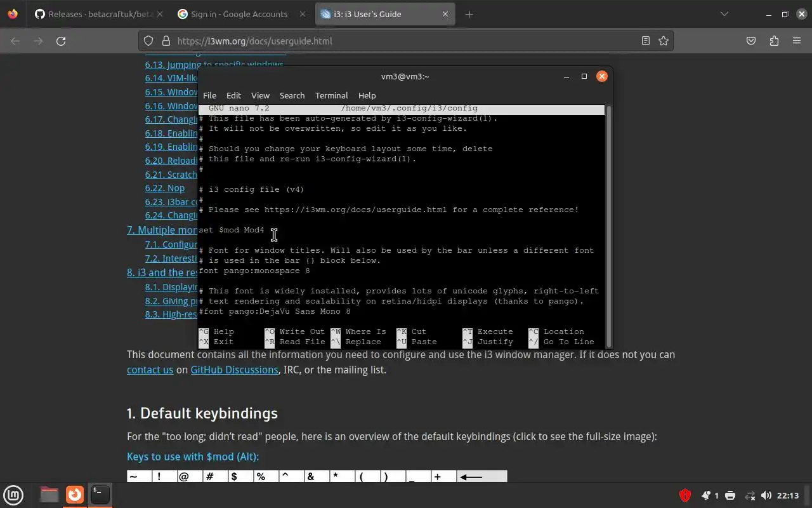Open the 6.22. Nop link
This screenshot has width=812, height=508.
click(x=165, y=188)
